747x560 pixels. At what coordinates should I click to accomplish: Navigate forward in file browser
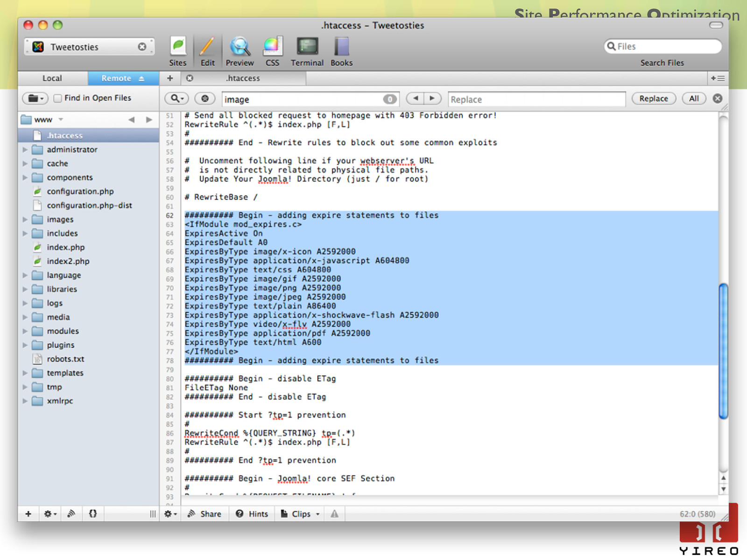coord(149,120)
